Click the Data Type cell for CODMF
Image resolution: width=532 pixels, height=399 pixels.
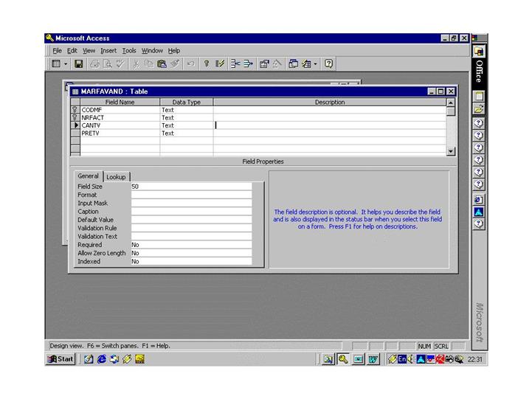tap(187, 110)
